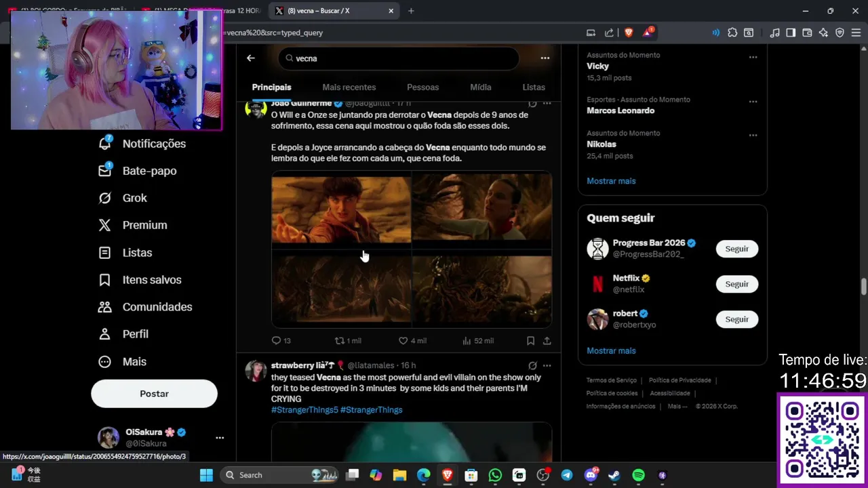Screen dimensions: 868x488
Task: Open Listas in the left sidebar
Action: pyautogui.click(x=125, y=253)
